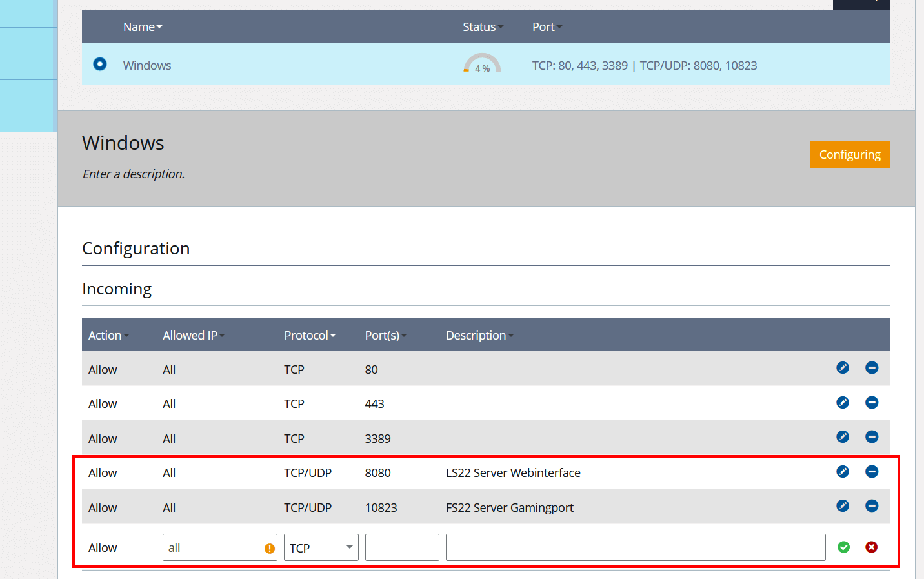Delete the FS22 Server Gamingport rule
Viewport: 924px width, 579px height.
[872, 506]
